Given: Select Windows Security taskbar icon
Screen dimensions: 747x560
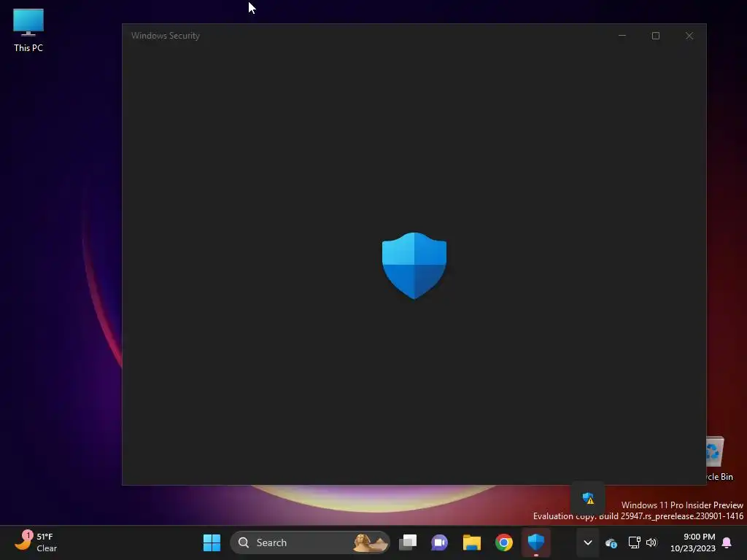Looking at the screenshot, I should point(536,542).
